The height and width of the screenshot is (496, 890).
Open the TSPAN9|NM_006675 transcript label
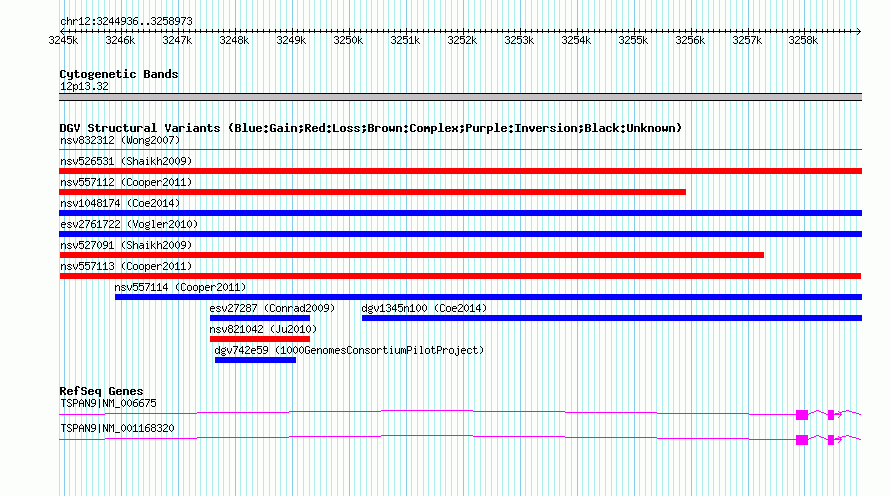coord(108,403)
